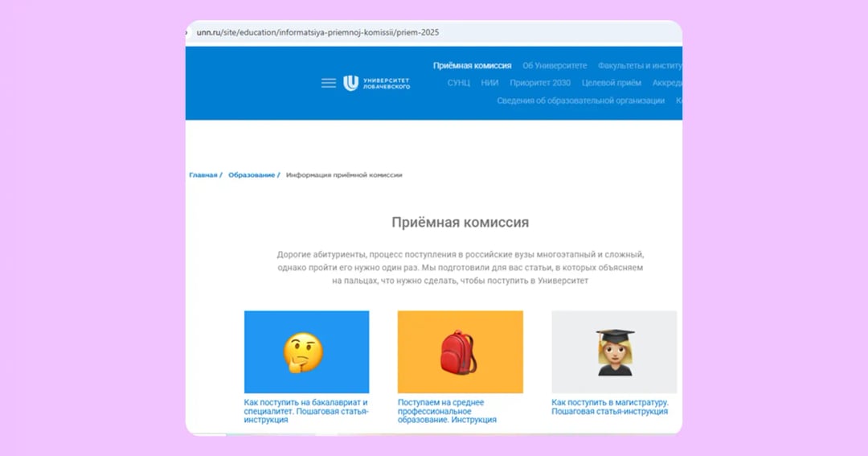Screen dimensions: 868x456
Task: Open the Приоритет 2030 menu item
Action: [x=540, y=83]
